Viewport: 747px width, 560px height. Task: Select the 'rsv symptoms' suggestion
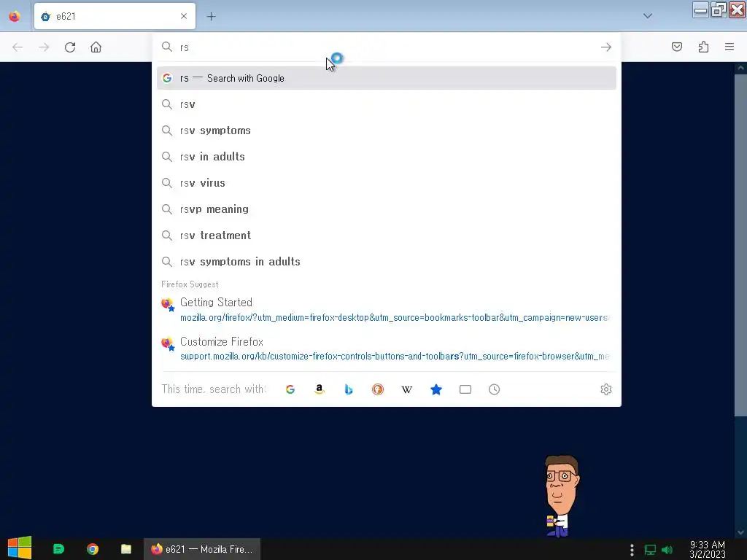coord(387,131)
